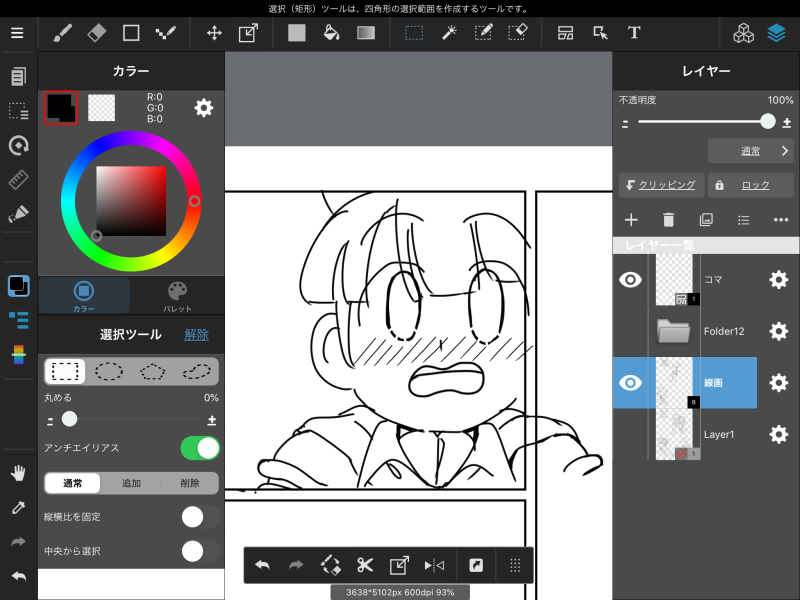The height and width of the screenshot is (600, 800).
Task: Select the Magic Wand tool
Action: (448, 33)
